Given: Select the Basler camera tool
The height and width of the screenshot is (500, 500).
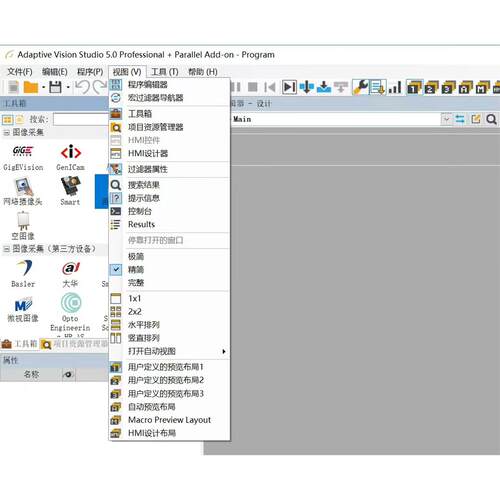Looking at the screenshot, I should (23, 274).
